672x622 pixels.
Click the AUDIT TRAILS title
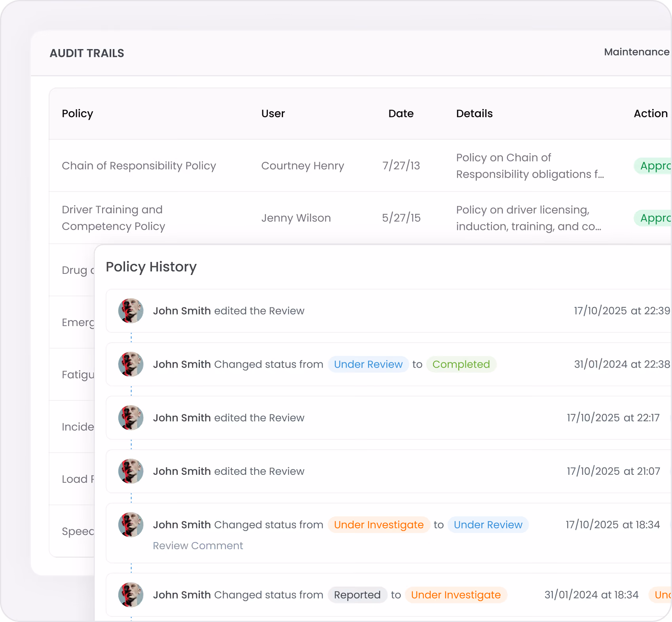coord(87,53)
